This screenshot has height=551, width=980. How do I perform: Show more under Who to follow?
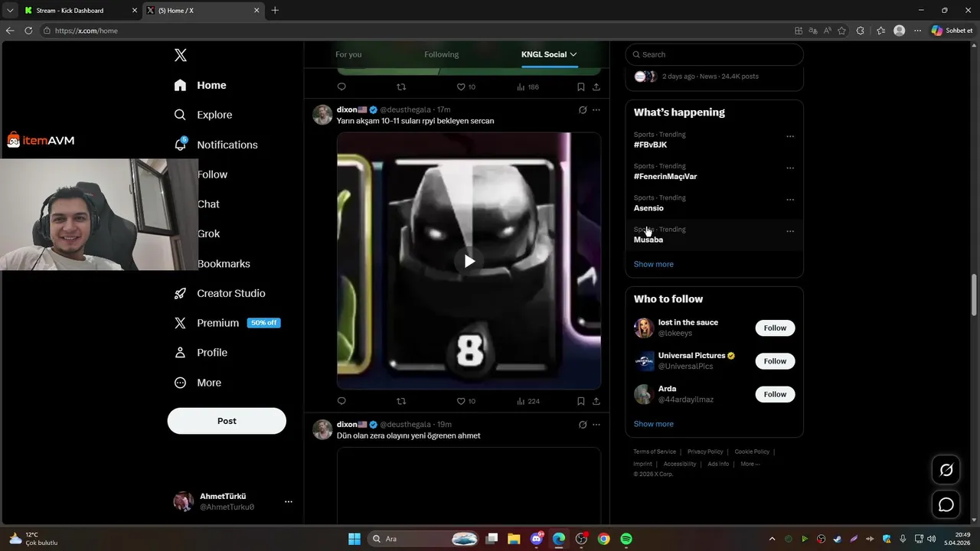coord(653,424)
